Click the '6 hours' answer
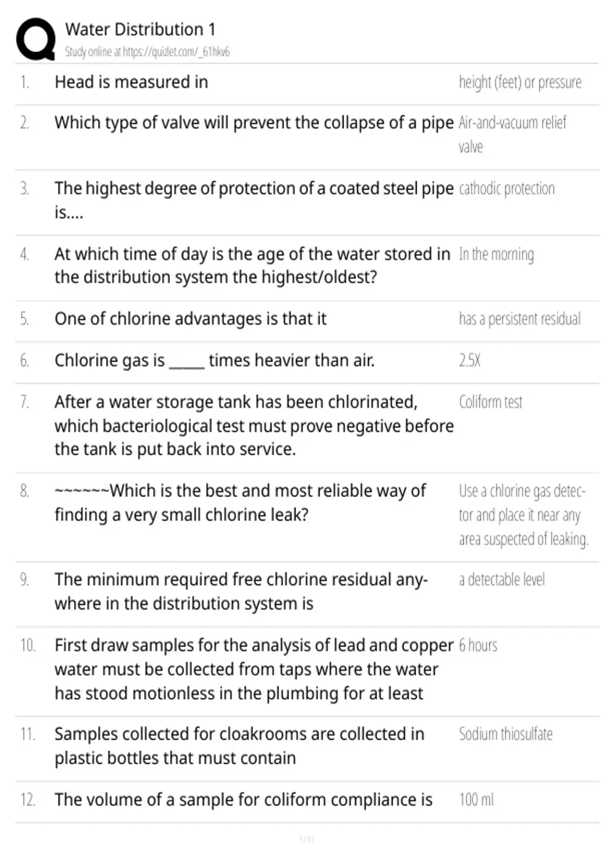613x868 pixels. 478,645
